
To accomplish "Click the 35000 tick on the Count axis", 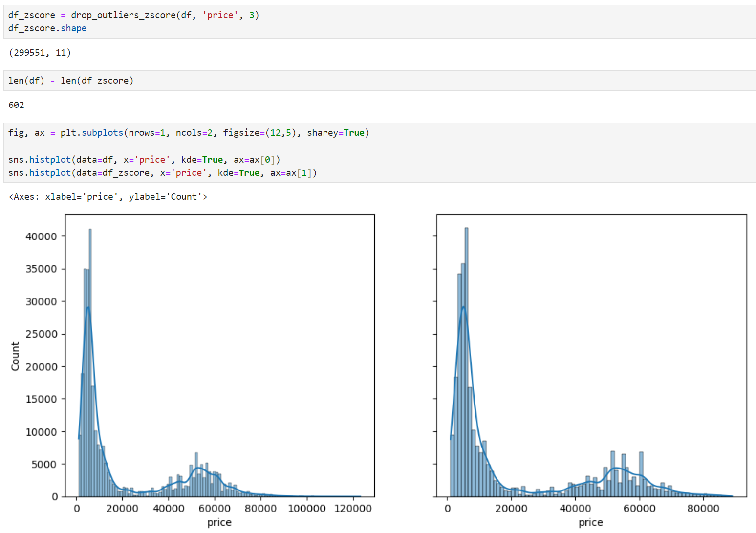I will pyautogui.click(x=42, y=269).
